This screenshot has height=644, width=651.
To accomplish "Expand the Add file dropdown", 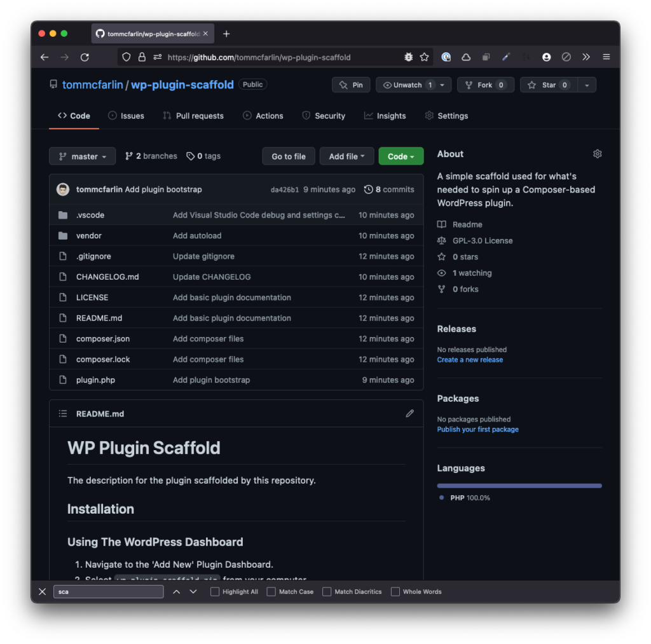I will pos(346,156).
